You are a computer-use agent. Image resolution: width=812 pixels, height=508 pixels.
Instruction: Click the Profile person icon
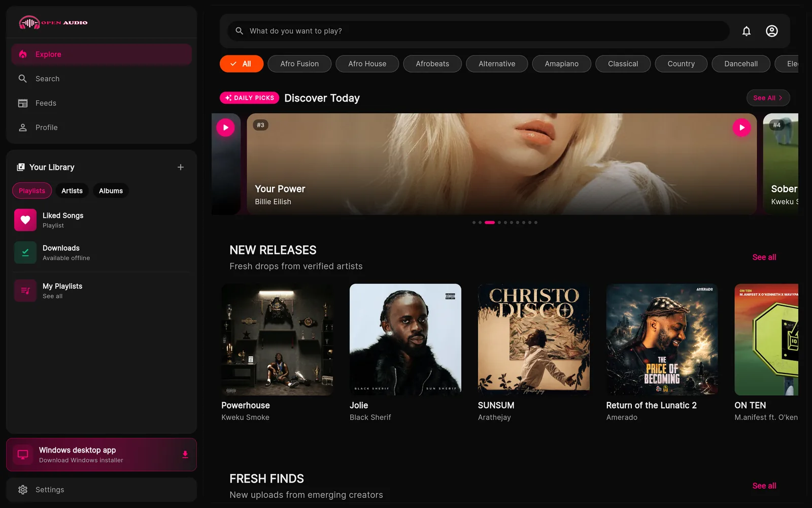pos(23,128)
